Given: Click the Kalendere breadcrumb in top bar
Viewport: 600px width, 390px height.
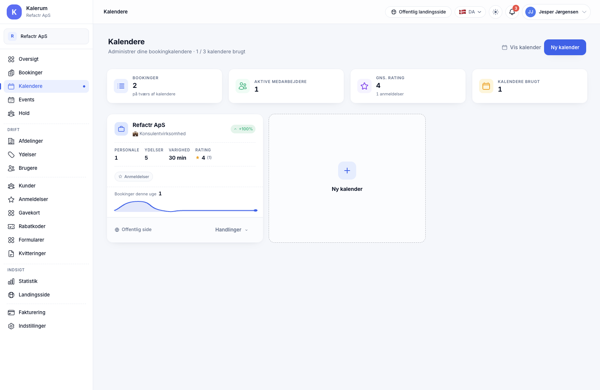Looking at the screenshot, I should 116,12.
